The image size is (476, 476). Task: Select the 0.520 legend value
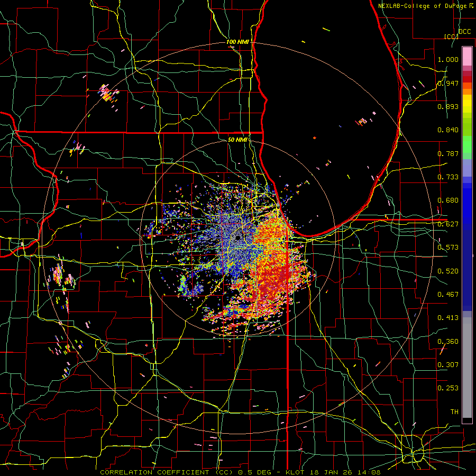coord(448,271)
